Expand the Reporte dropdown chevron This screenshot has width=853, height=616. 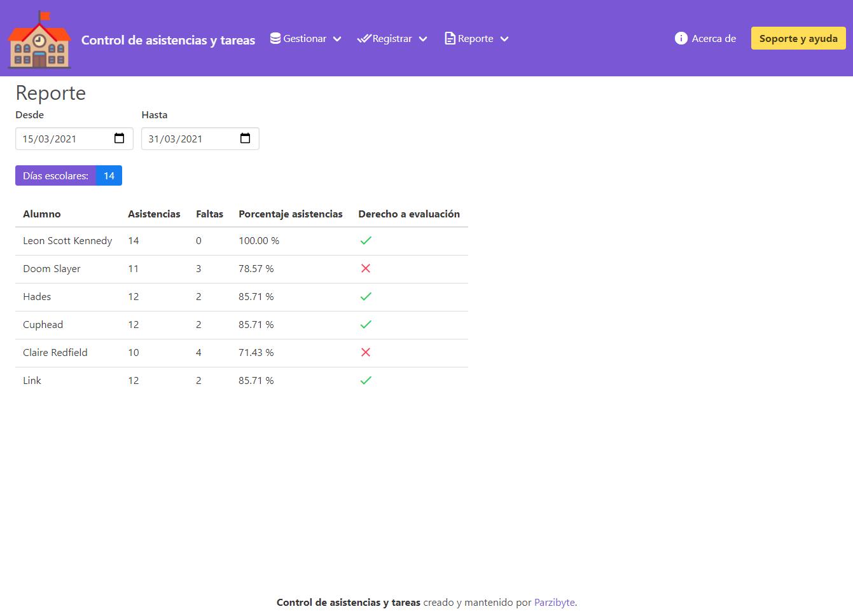tap(504, 39)
